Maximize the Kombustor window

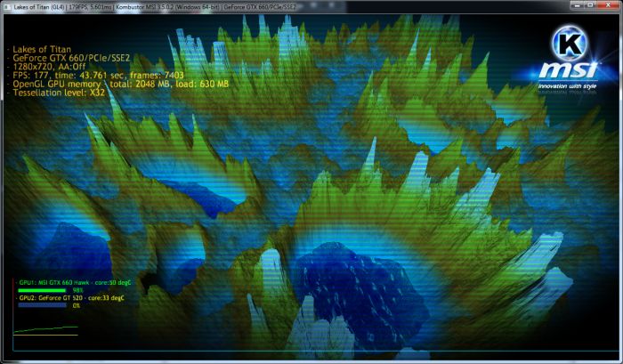pyautogui.click(x=590, y=5)
